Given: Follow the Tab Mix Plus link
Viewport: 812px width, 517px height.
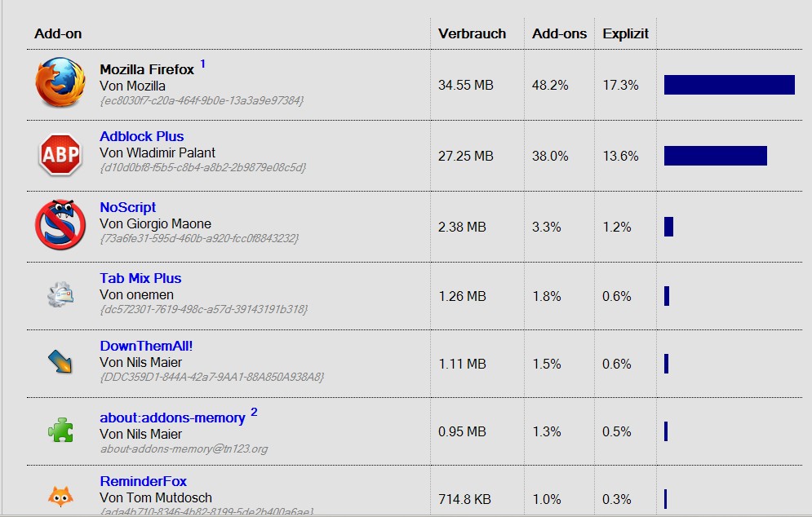Looking at the screenshot, I should point(140,278).
